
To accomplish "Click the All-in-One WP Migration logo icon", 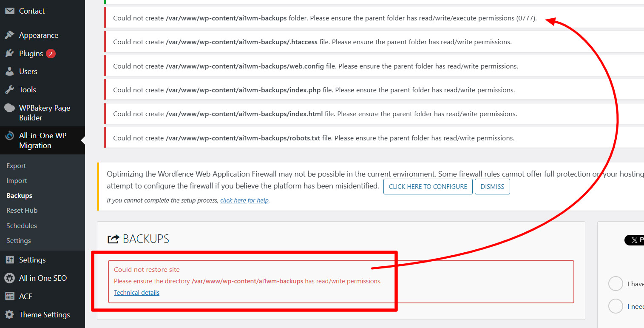I will (9, 136).
